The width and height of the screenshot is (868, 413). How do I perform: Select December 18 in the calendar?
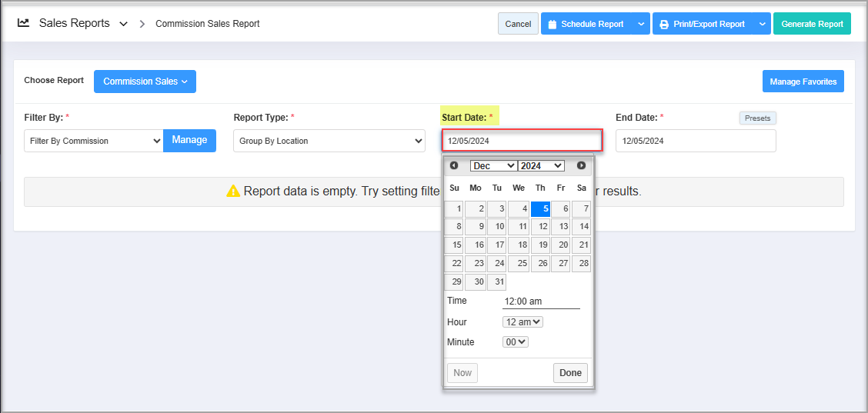(519, 245)
